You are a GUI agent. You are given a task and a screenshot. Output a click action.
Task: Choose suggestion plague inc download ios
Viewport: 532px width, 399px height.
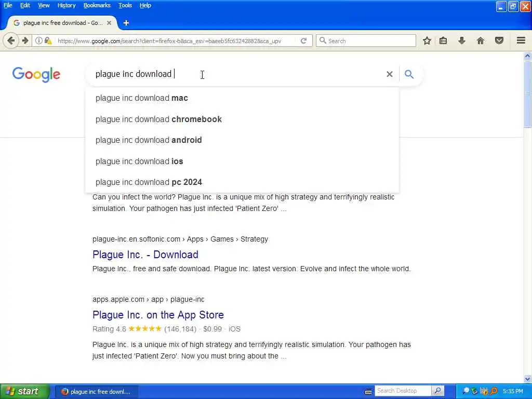pyautogui.click(x=242, y=161)
